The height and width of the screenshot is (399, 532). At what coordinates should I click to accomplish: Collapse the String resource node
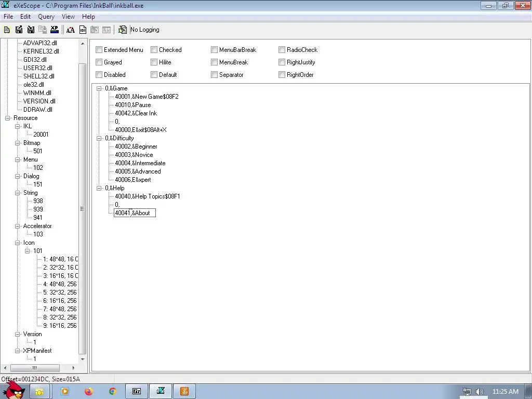coord(17,193)
